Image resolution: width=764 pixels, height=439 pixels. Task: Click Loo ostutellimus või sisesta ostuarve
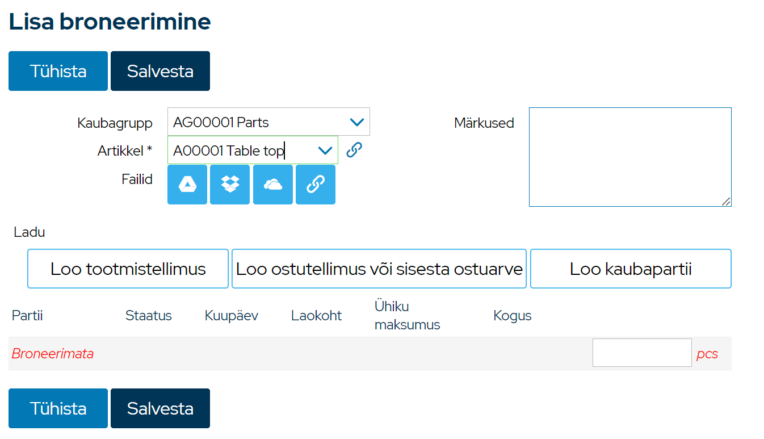coord(379,269)
